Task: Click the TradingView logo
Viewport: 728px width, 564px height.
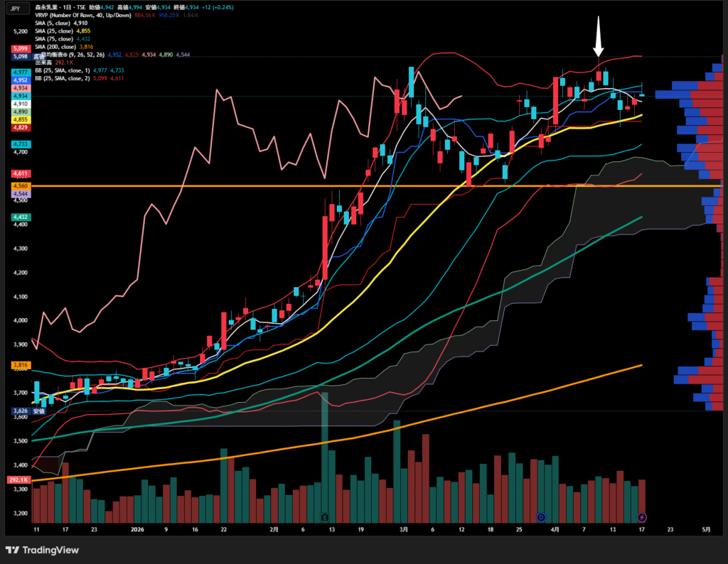Action: click(x=42, y=550)
